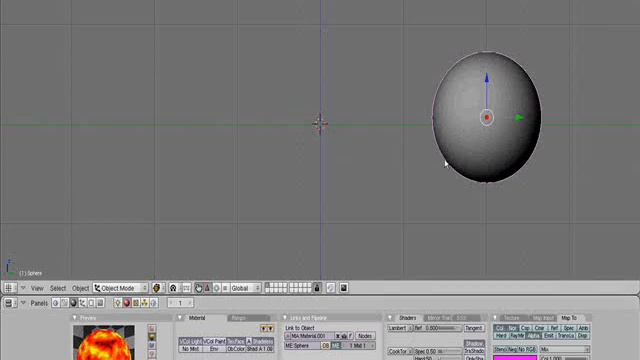Open the CookTor specular shader dropdown
Image resolution: width=640 pixels, height=360 pixels.
400,351
